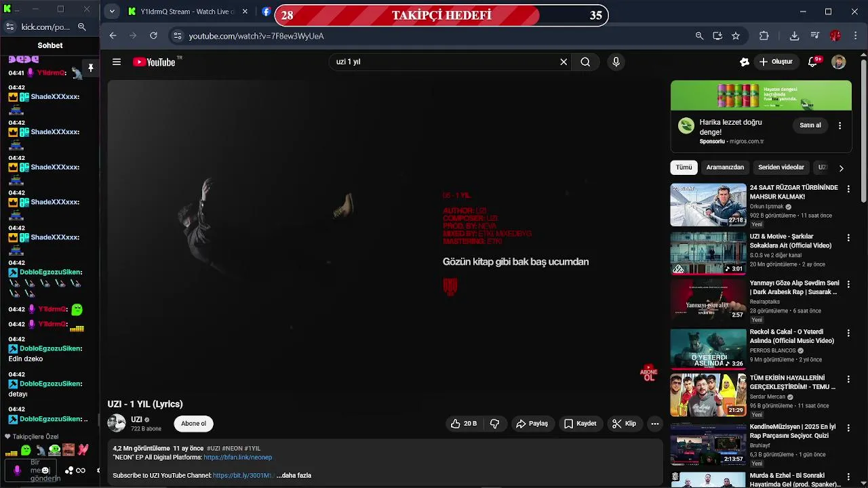Save the video with Kaydet
868x488 pixels.
click(580, 424)
